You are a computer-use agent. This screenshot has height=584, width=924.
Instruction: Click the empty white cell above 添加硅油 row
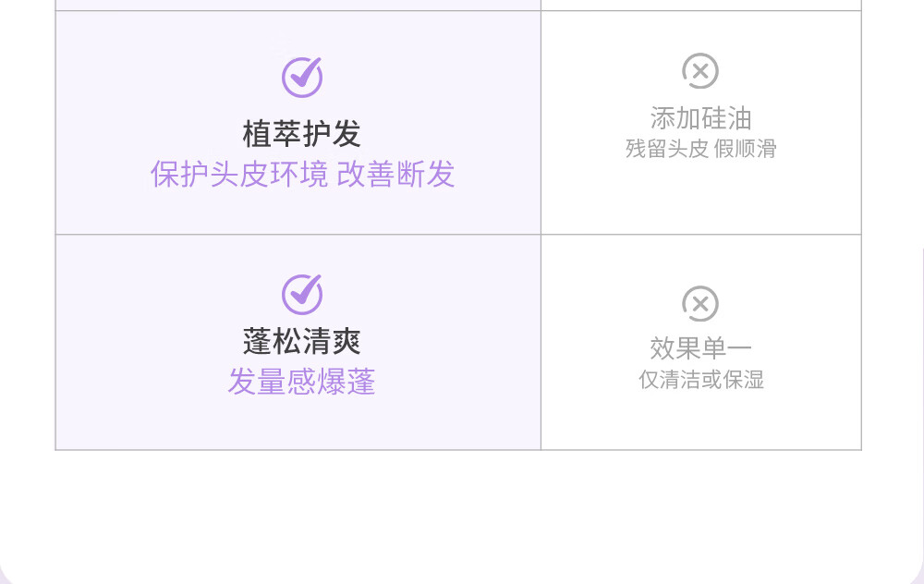coord(700,5)
